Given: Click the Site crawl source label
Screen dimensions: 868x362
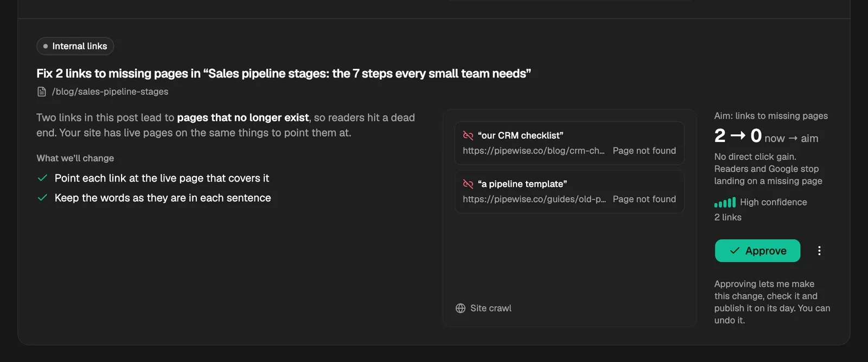Looking at the screenshot, I should [490, 308].
